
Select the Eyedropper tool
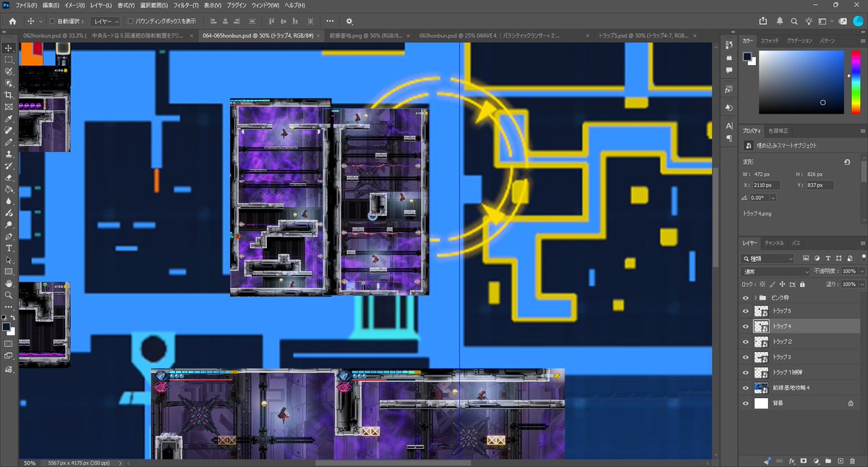[x=9, y=119]
